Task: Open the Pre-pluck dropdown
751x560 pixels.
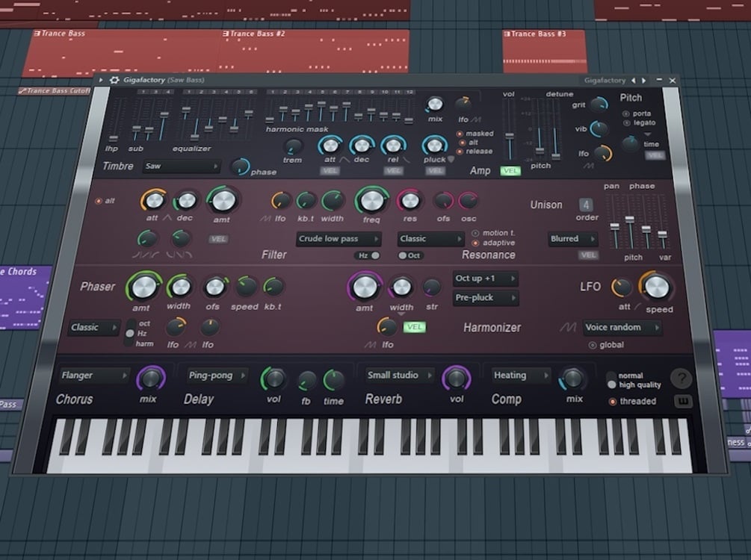Action: coord(485,298)
